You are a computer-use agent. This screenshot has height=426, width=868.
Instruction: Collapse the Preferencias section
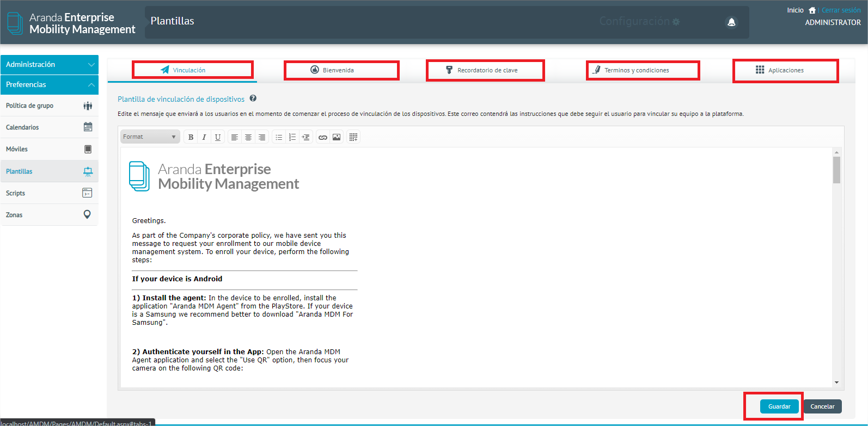(x=50, y=84)
